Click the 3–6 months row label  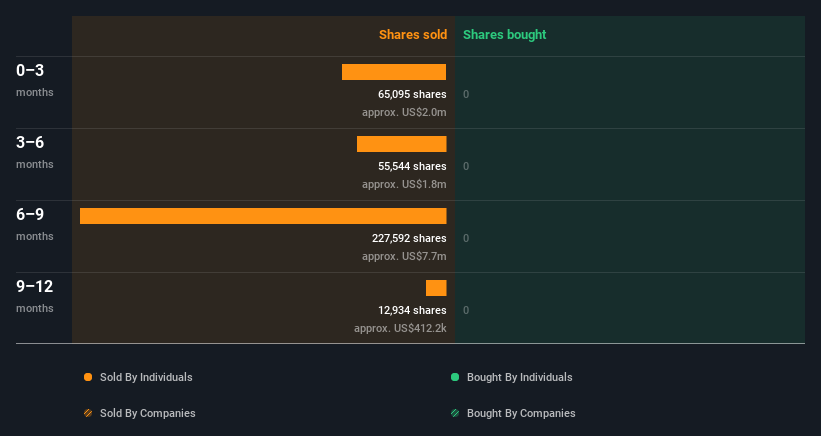point(35,152)
